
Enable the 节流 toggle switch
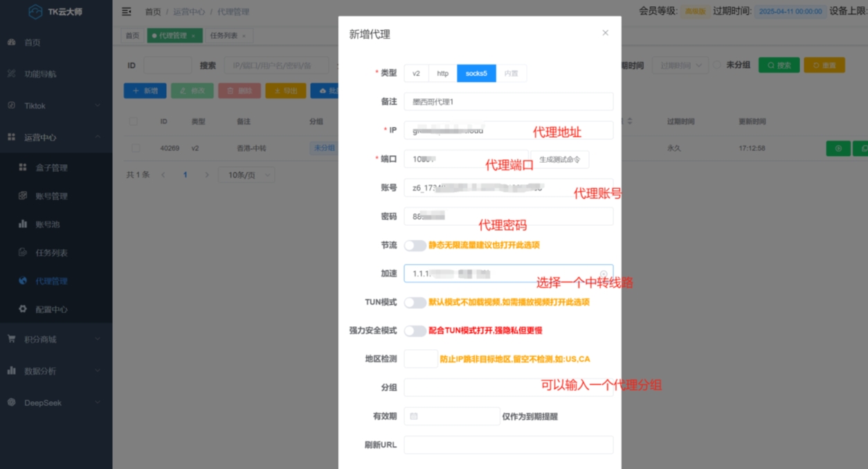coord(415,244)
